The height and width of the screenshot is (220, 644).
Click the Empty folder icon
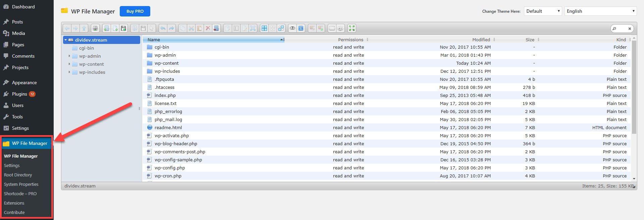coord(216,28)
